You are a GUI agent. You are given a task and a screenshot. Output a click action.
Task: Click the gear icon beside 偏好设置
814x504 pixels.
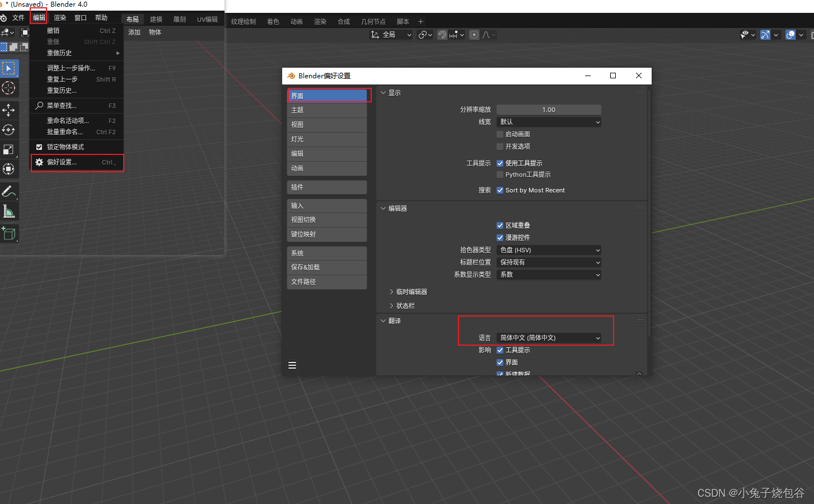coord(39,162)
